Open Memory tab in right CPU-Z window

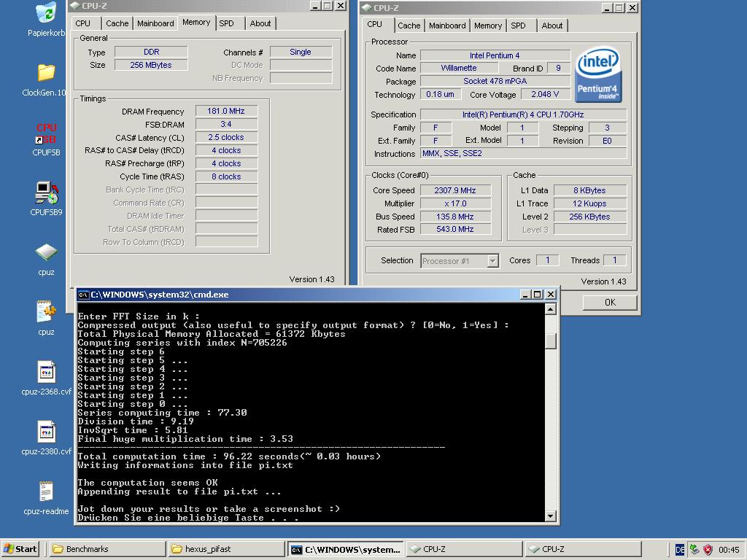pyautogui.click(x=488, y=26)
